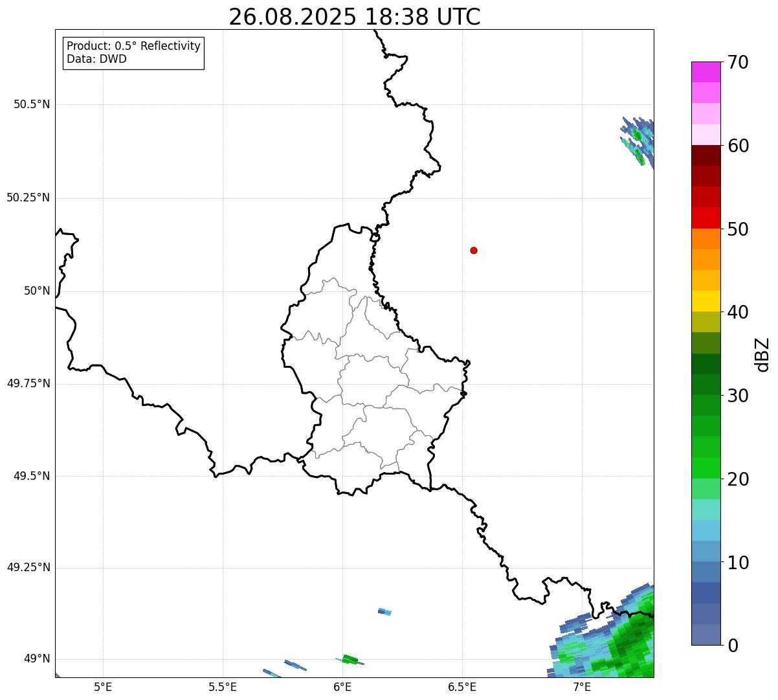Click the 49.75°N latitude label
The width and height of the screenshot is (778, 700).
28,383
